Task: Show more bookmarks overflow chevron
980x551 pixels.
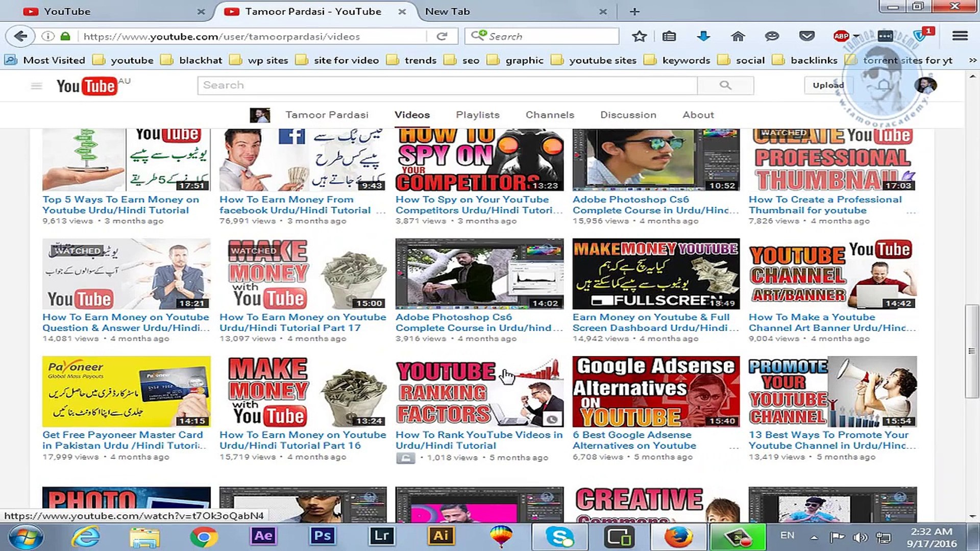Action: coord(972,60)
